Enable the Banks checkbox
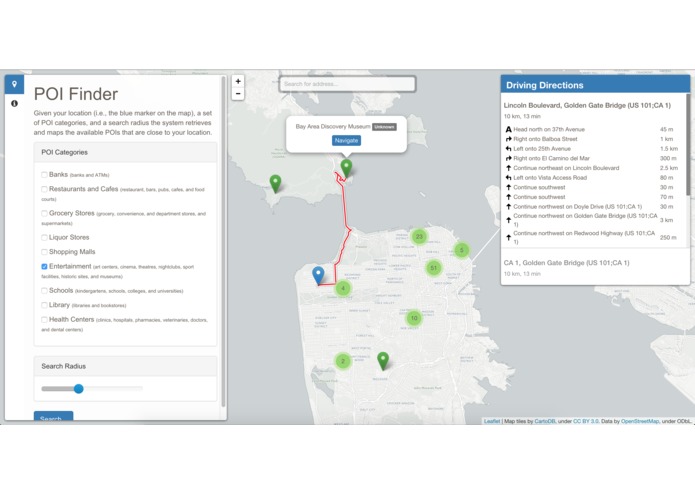The image size is (695, 494). 44,175
